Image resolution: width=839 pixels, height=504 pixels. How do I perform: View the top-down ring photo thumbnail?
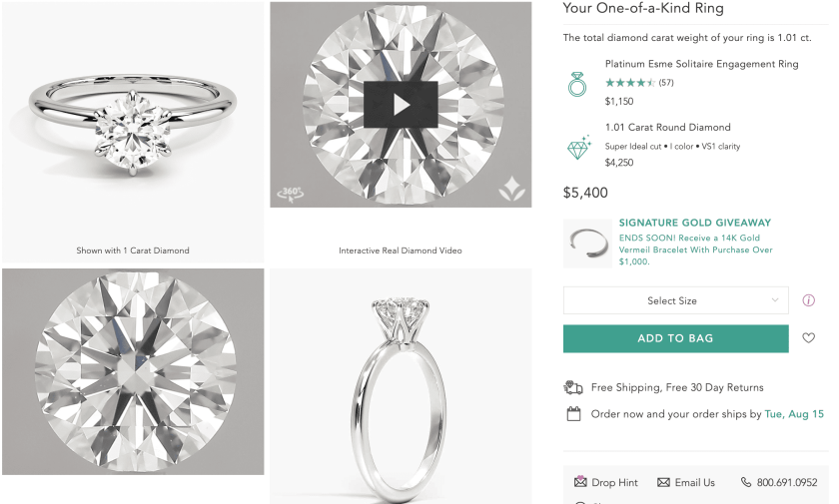[x=133, y=120]
